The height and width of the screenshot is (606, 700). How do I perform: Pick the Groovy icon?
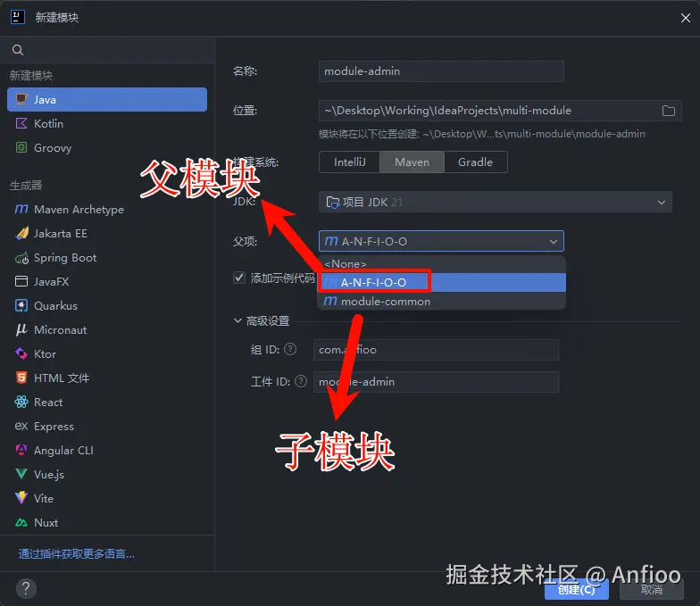21,147
